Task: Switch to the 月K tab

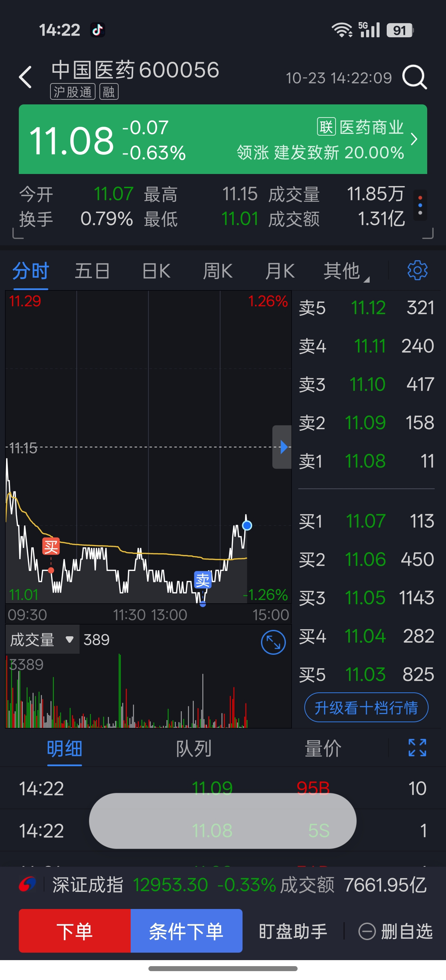Action: [280, 271]
